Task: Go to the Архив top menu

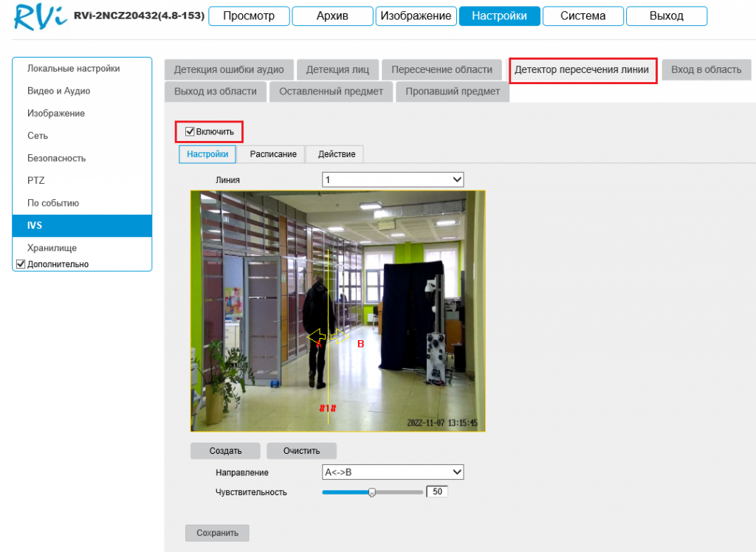Action: pos(331,15)
